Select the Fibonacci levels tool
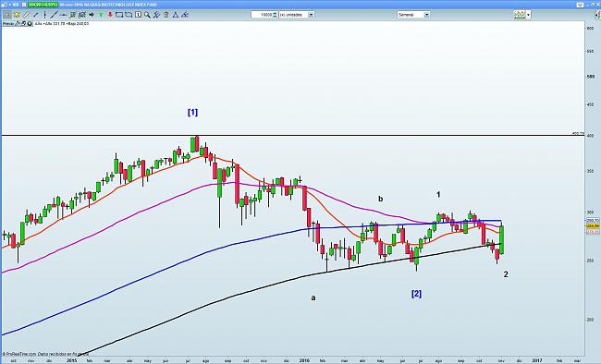601x364 pixels. (72, 15)
